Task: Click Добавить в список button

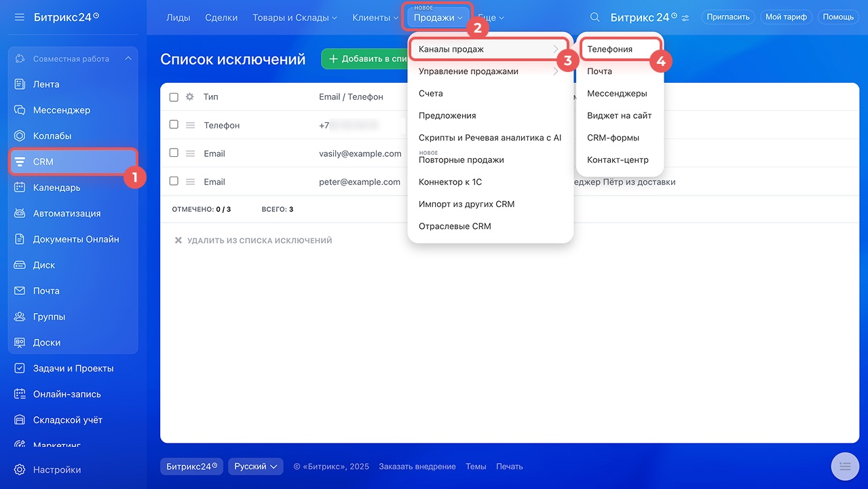Action: (x=365, y=59)
